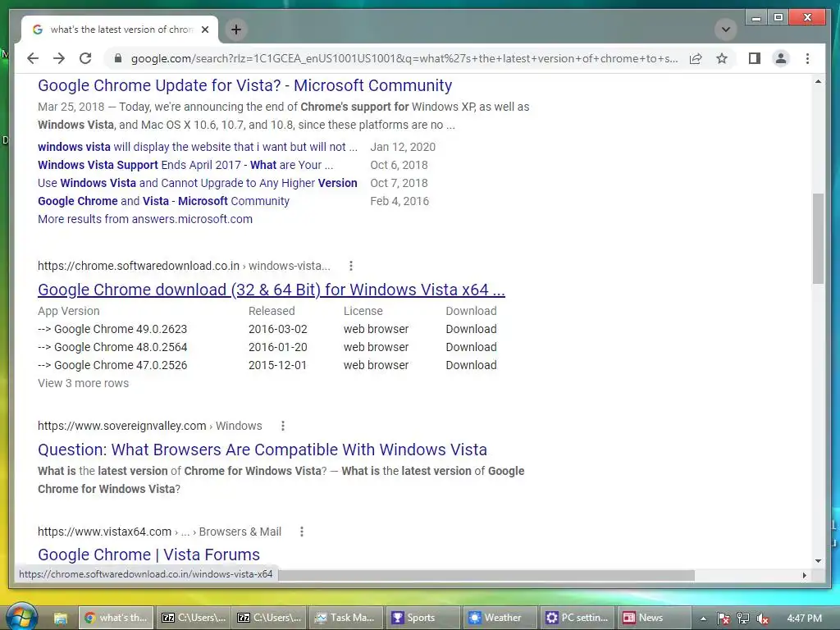This screenshot has height=630, width=840.
Task: Switch to second 7-Zip C:\Users window
Action: click(x=269, y=618)
